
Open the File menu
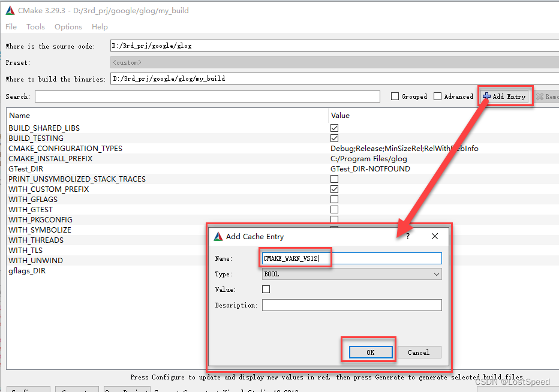point(11,27)
